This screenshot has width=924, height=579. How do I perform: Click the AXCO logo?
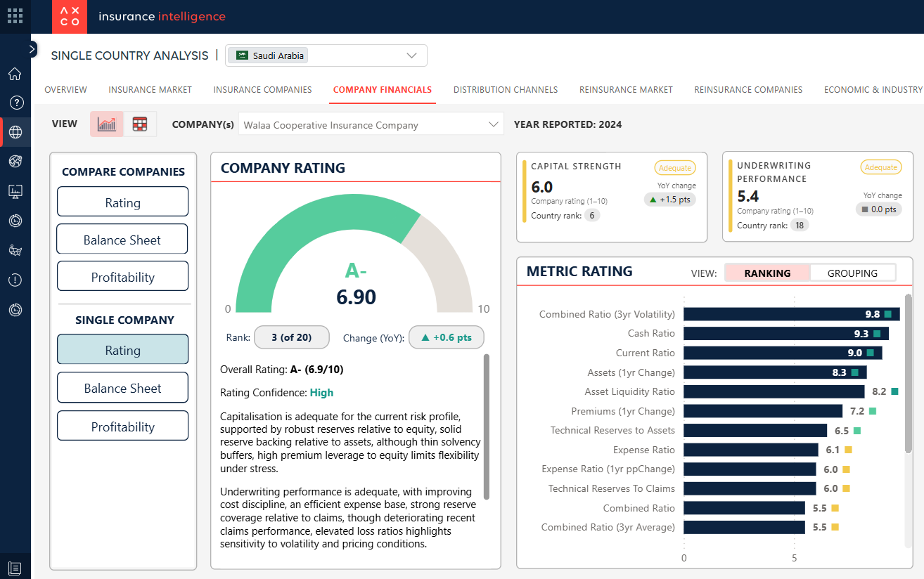point(70,17)
